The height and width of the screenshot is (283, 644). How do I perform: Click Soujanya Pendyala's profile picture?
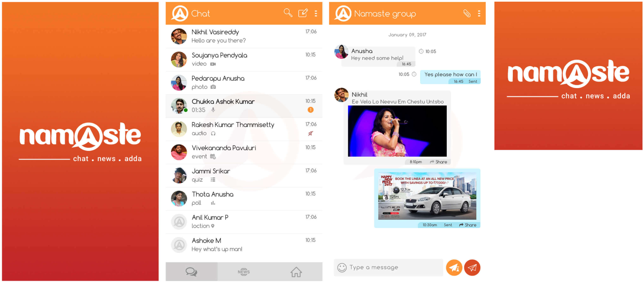pos(179,60)
